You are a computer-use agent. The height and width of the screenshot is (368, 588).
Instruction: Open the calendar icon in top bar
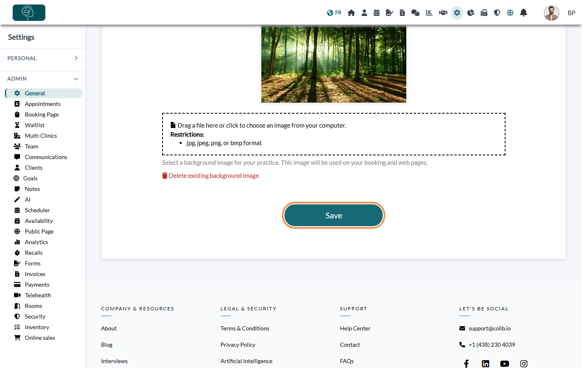coord(376,13)
